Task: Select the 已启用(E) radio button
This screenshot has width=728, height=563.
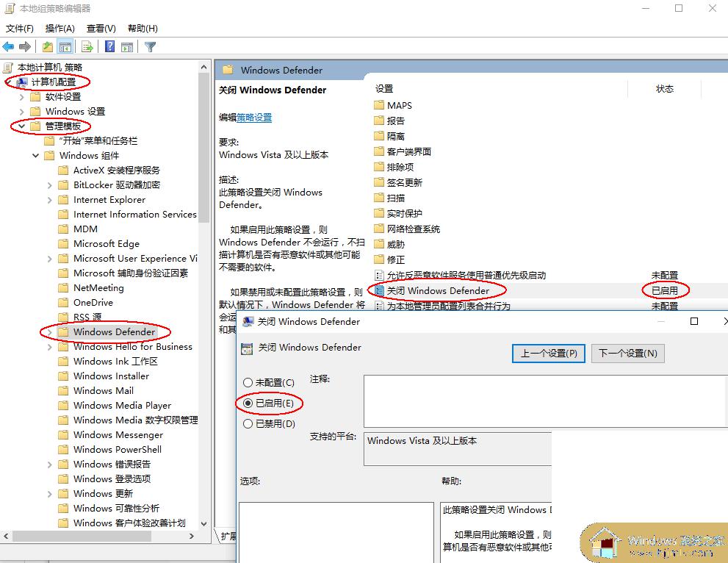Action: pyautogui.click(x=248, y=404)
